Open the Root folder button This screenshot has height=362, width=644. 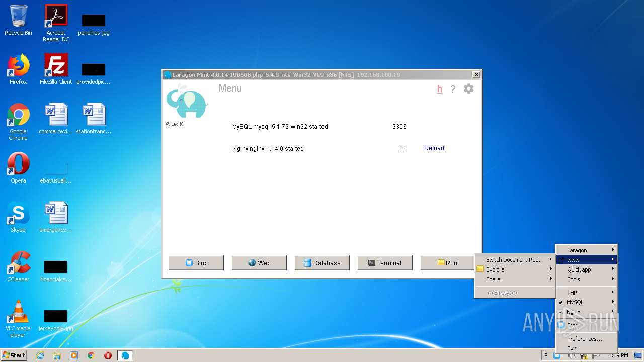coord(448,263)
